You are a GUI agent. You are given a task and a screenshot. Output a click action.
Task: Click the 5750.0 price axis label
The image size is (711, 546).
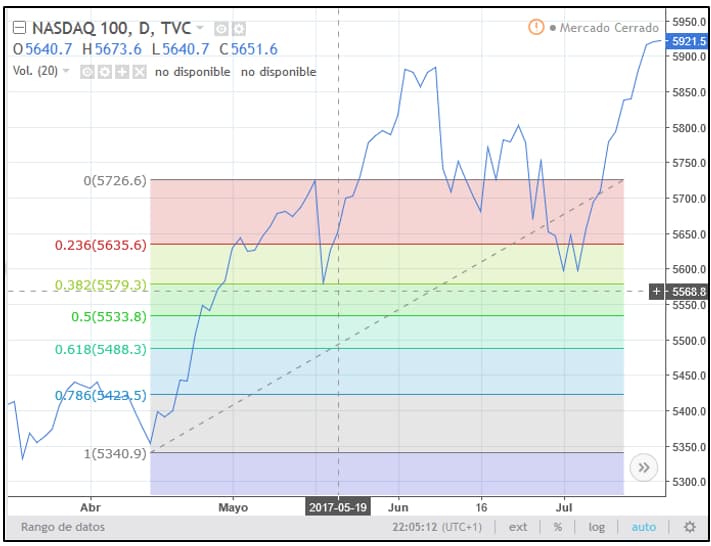click(689, 163)
